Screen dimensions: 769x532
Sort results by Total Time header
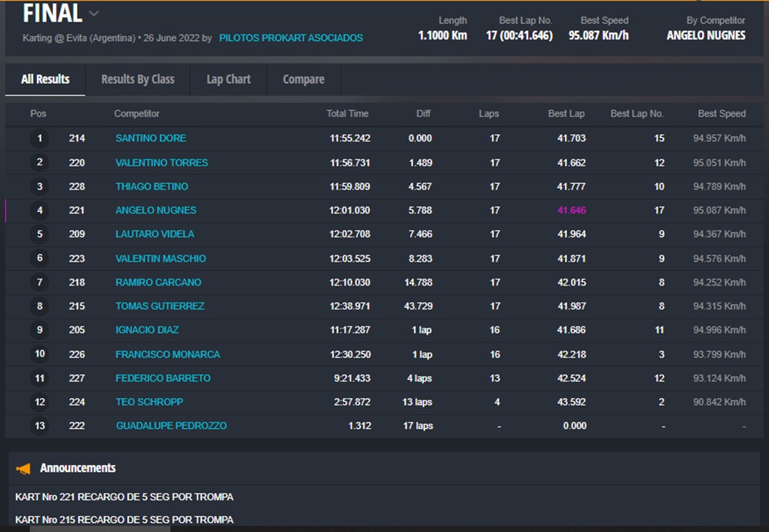pos(347,114)
